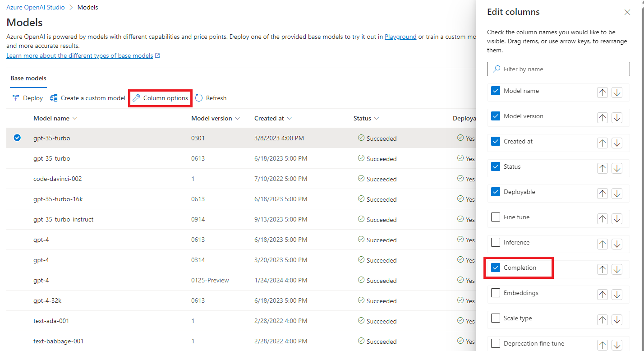Uncheck the Status column checkbox
This screenshot has height=351, width=644.
(496, 166)
